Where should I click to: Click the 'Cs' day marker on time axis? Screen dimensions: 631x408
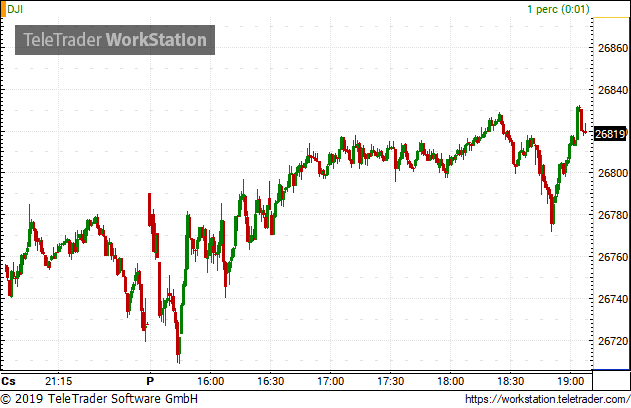click(x=8, y=381)
